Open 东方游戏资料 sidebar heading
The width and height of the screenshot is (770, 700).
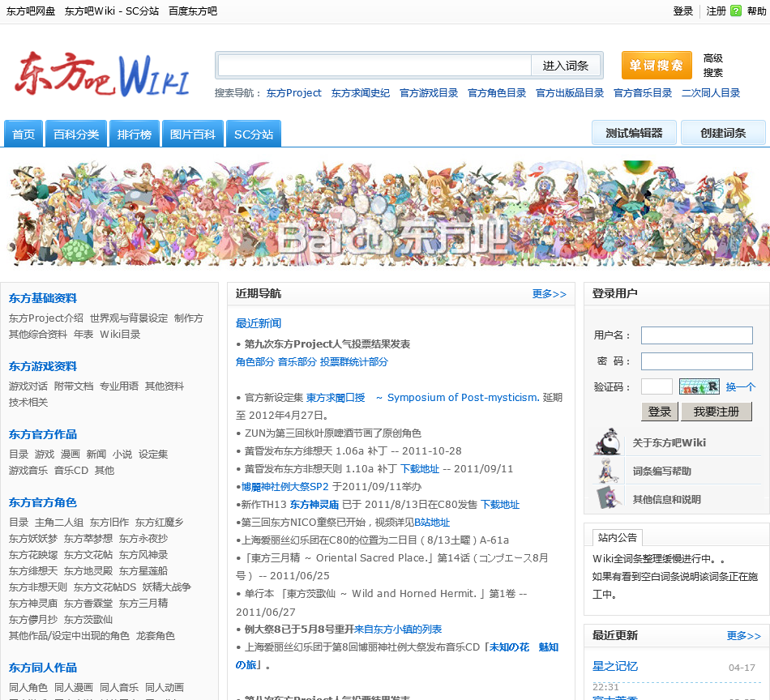click(43, 366)
